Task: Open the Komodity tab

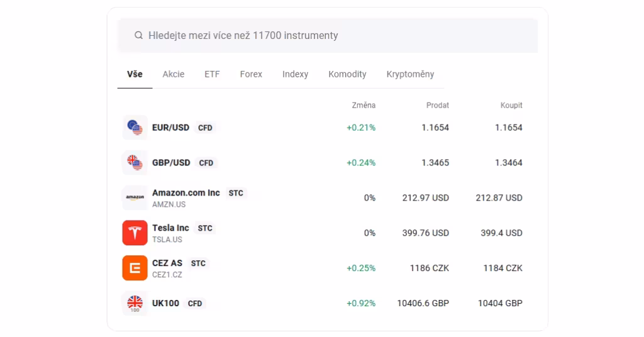Action: pos(347,74)
